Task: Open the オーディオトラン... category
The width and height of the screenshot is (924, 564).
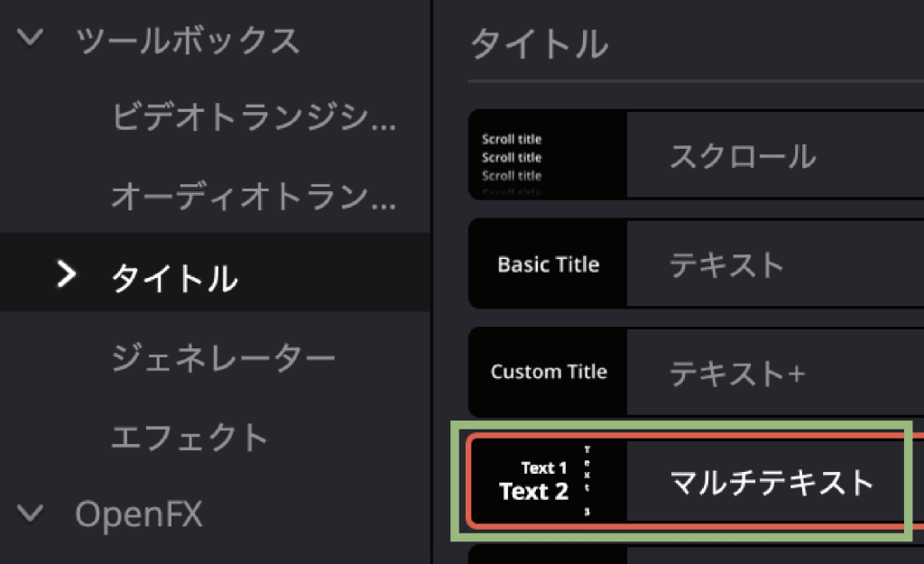Action: pos(253,197)
